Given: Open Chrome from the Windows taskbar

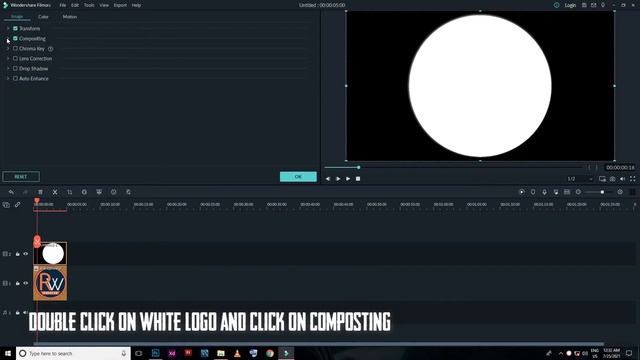Looking at the screenshot, I should pos(270,353).
